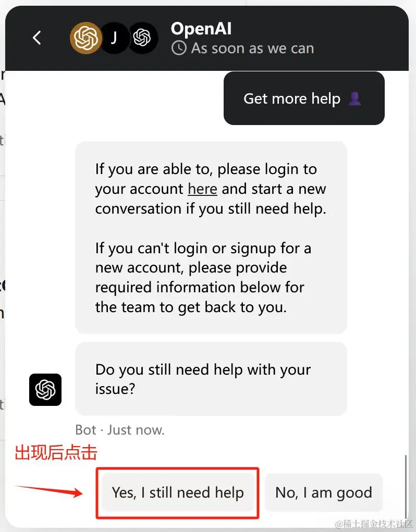Viewport: 416px width, 532px height.
Task: Click the purple person icon on Get more help
Action: click(355, 98)
